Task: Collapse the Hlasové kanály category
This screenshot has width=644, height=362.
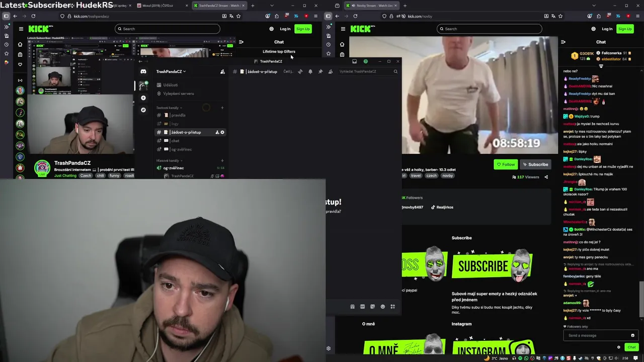Action: coord(169,160)
